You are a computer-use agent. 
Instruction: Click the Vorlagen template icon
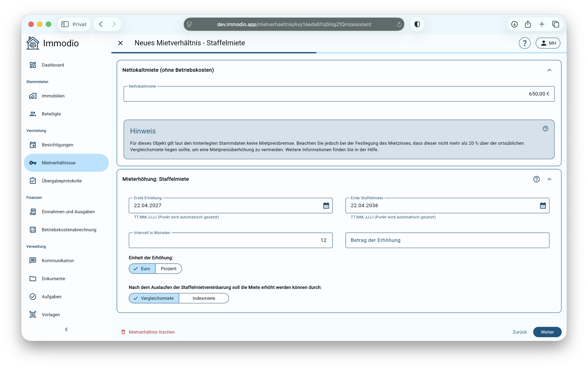click(33, 315)
